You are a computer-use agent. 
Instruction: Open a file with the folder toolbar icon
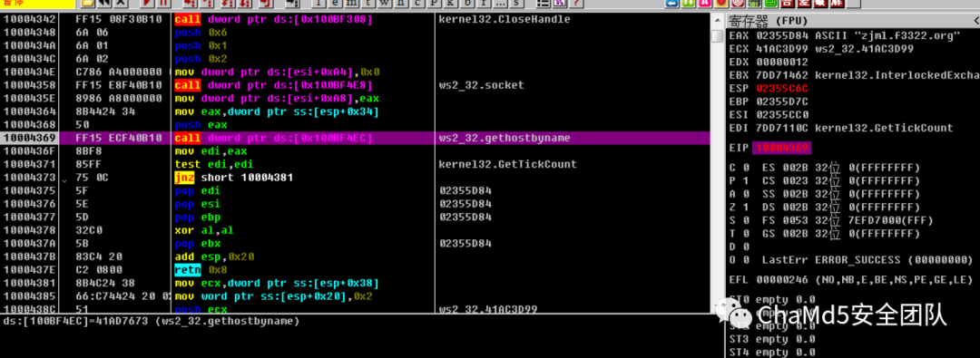click(x=87, y=3)
